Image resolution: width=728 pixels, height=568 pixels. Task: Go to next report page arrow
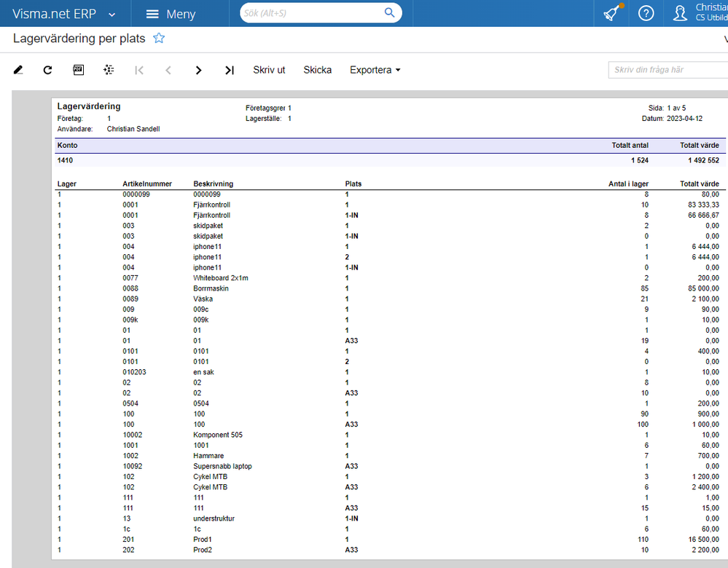[x=199, y=70]
